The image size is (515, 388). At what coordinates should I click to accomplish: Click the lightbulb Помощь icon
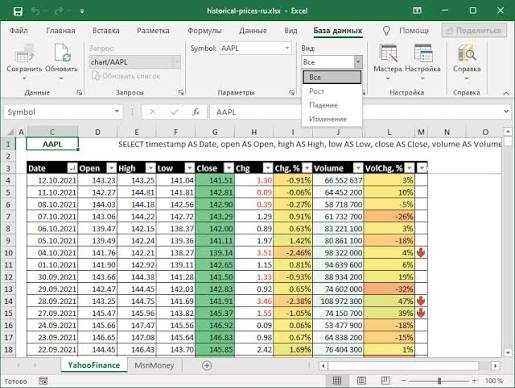click(386, 31)
